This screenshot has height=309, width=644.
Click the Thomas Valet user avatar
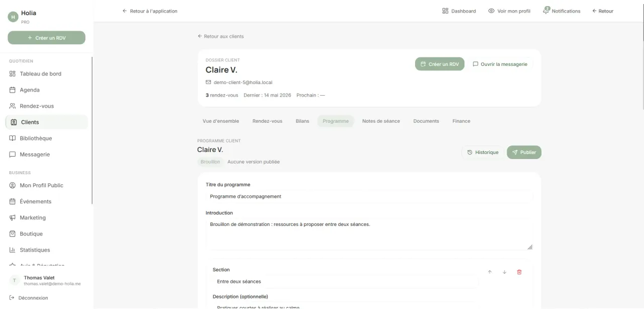point(14,280)
